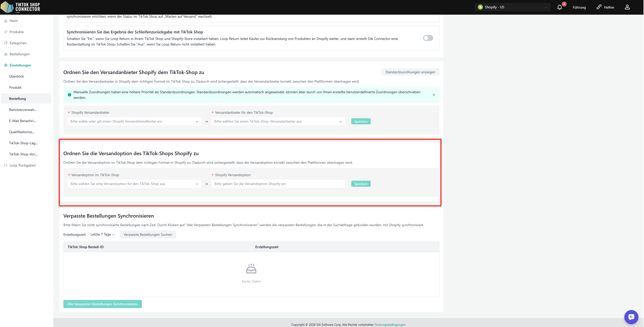Screen dimensions: 644x327
Task: Focus the Shopify Versandoption input field
Action: 278,184
